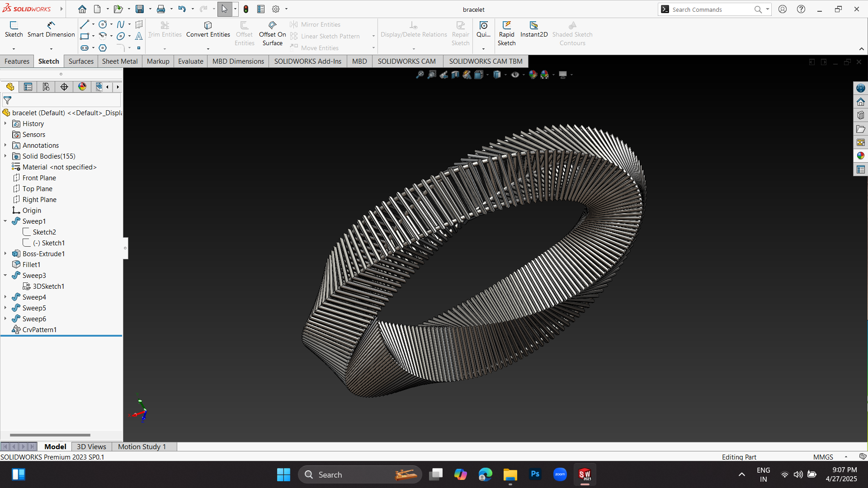Open the ConfigurationManager tab icon
Screen dimensions: 868x488
pos(46,87)
